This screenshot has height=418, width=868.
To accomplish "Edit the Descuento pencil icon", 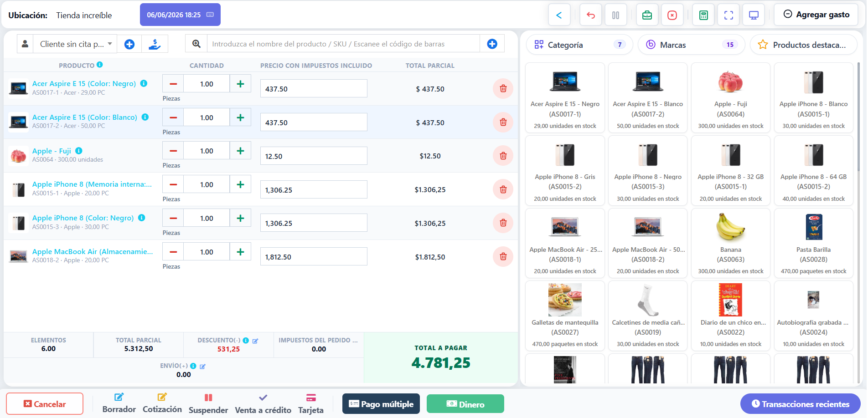I will [x=255, y=341].
